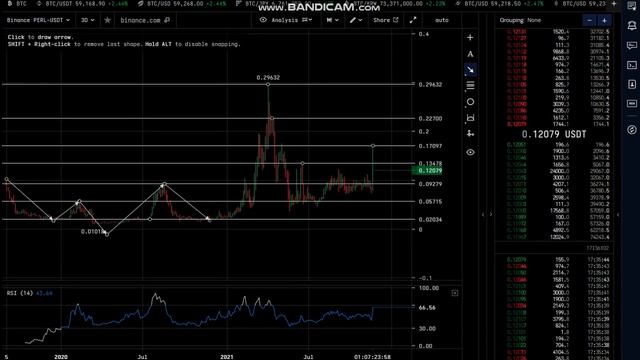
Task: Click the current price tag 0.12079
Action: pyautogui.click(x=427, y=171)
